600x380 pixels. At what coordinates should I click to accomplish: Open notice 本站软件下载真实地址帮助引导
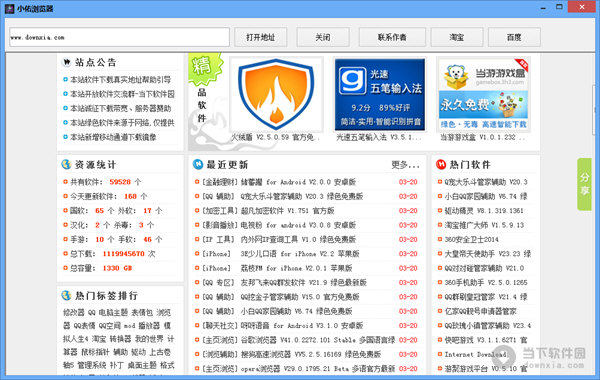120,80
